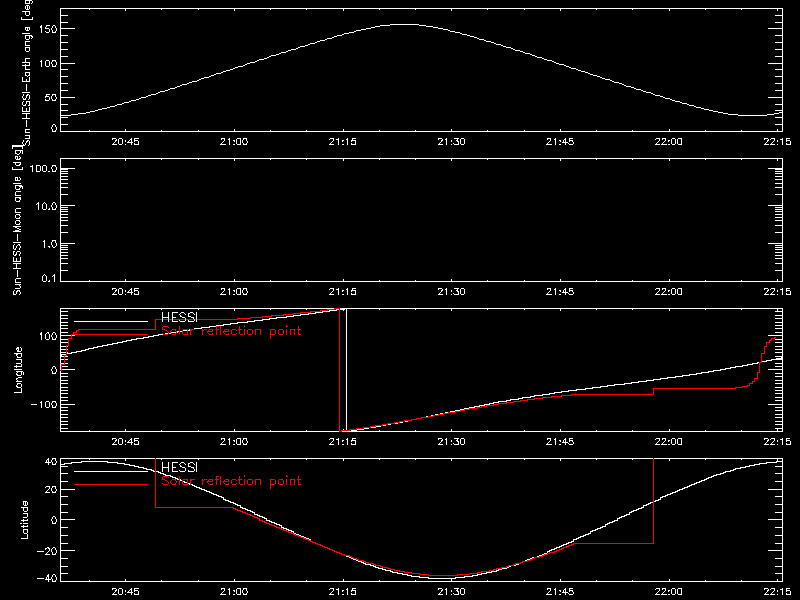
Task: Select the 50 tick on Earth angle axis
Action: [51, 98]
